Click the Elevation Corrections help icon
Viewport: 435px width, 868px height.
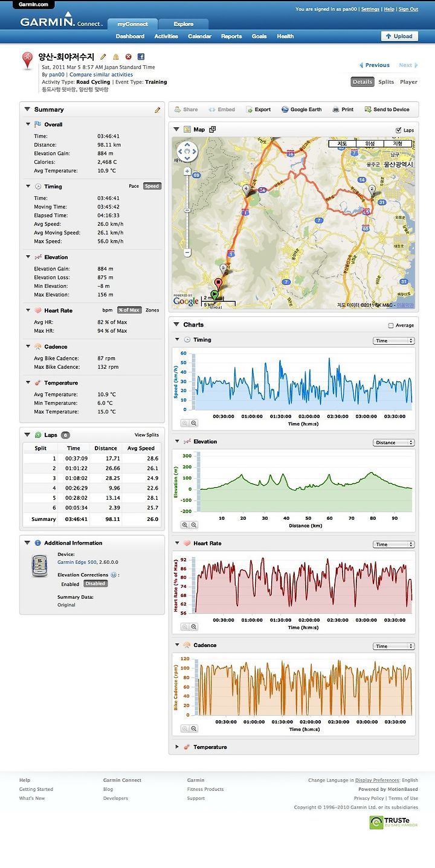[x=114, y=575]
